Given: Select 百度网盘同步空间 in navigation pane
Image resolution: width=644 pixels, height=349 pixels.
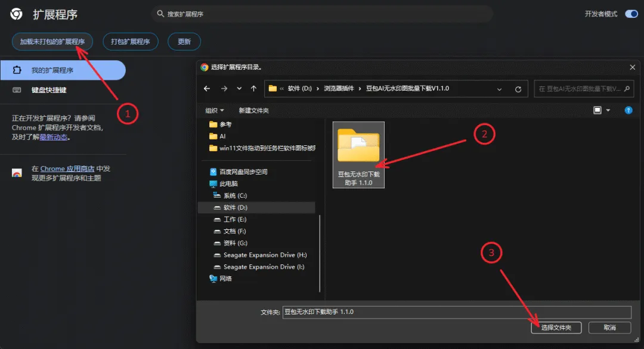Looking at the screenshot, I should pos(239,172).
